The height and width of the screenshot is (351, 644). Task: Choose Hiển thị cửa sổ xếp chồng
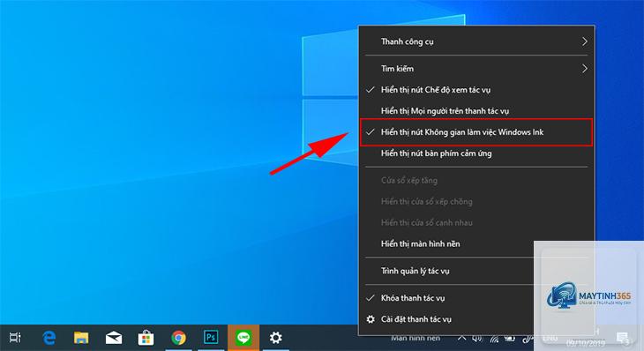476,202
